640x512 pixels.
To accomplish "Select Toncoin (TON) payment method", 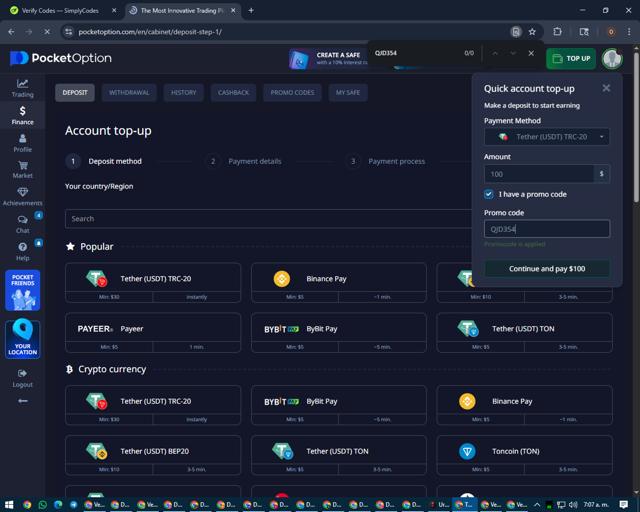I will pos(524,455).
